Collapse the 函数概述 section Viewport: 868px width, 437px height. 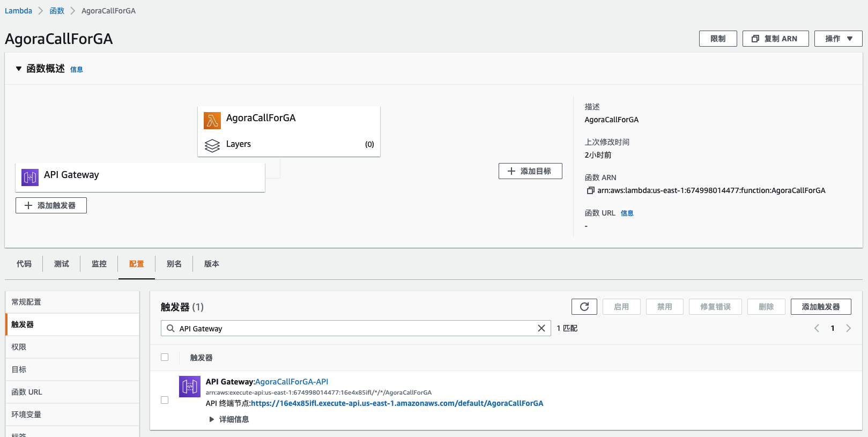pyautogui.click(x=19, y=69)
